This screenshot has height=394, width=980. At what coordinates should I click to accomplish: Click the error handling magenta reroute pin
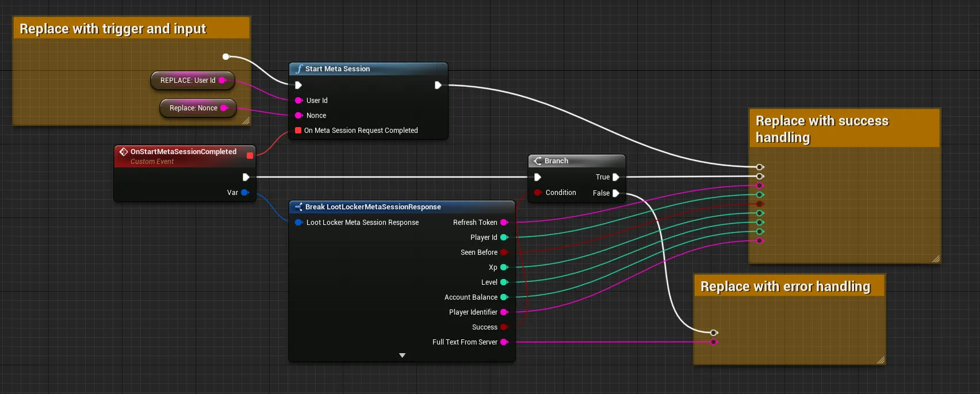click(x=714, y=342)
